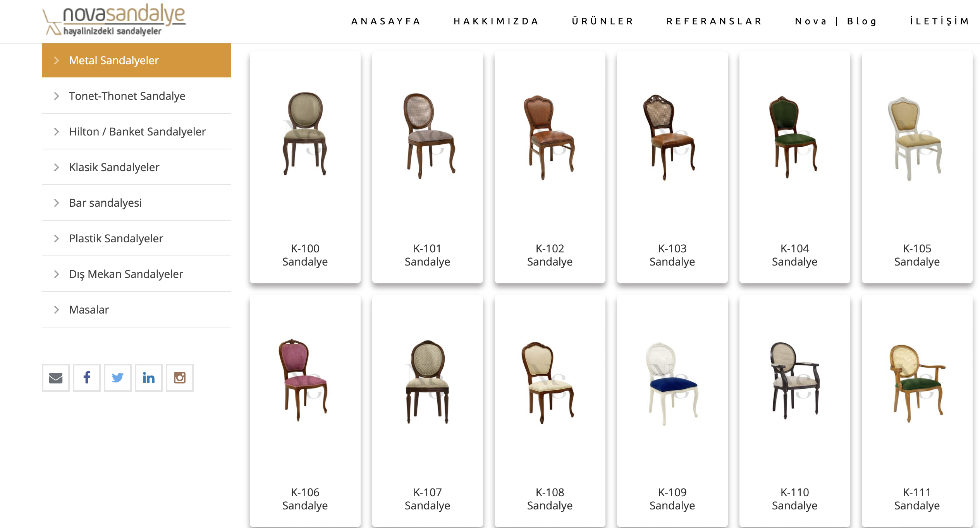Open the Instagram icon

click(180, 377)
